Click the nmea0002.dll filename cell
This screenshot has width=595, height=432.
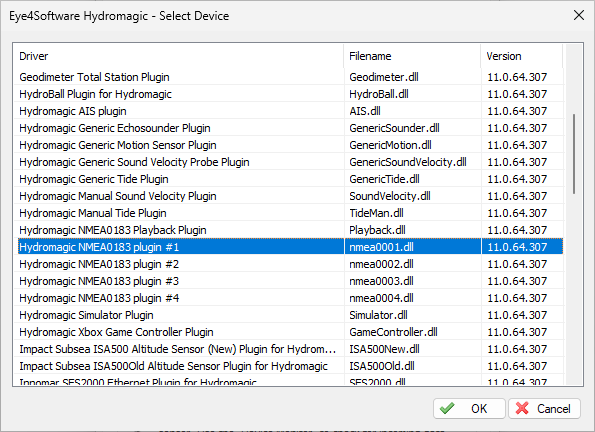pyautogui.click(x=413, y=264)
